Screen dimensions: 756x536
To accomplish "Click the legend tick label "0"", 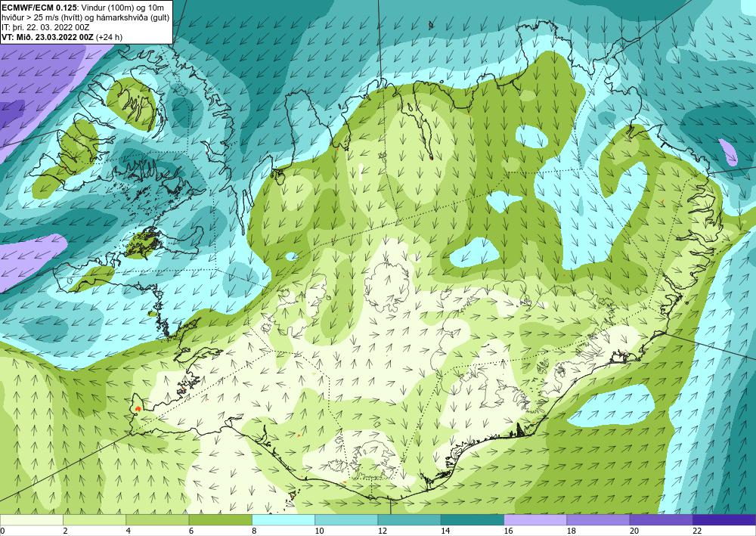I will pyautogui.click(x=2, y=531).
